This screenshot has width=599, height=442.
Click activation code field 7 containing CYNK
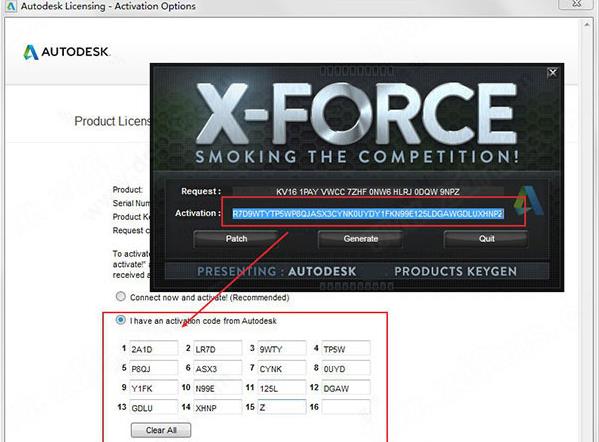click(282, 369)
